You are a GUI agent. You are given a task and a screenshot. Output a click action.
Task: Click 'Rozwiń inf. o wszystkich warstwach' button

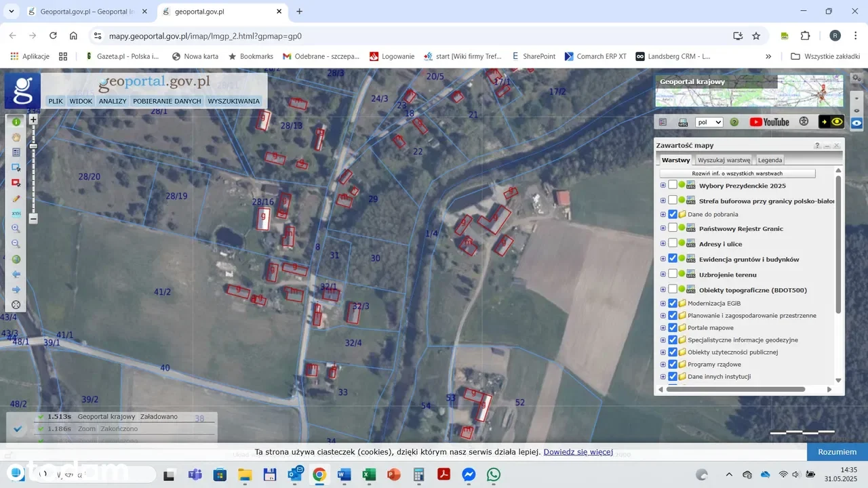[737, 174]
